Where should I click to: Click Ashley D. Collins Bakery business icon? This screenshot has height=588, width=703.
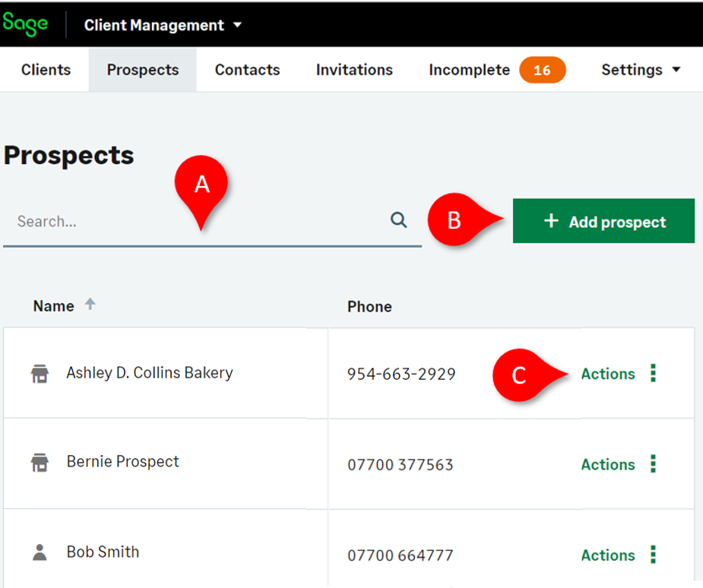(40, 374)
